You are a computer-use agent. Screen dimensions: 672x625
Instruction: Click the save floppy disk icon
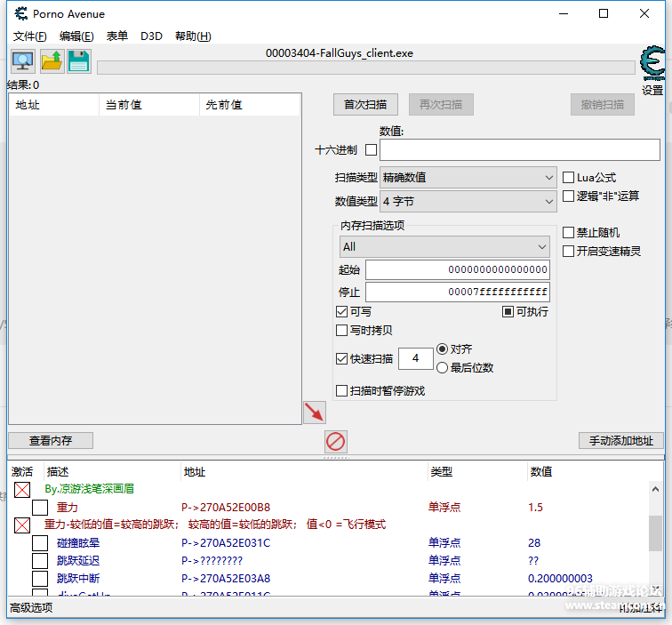[x=79, y=61]
